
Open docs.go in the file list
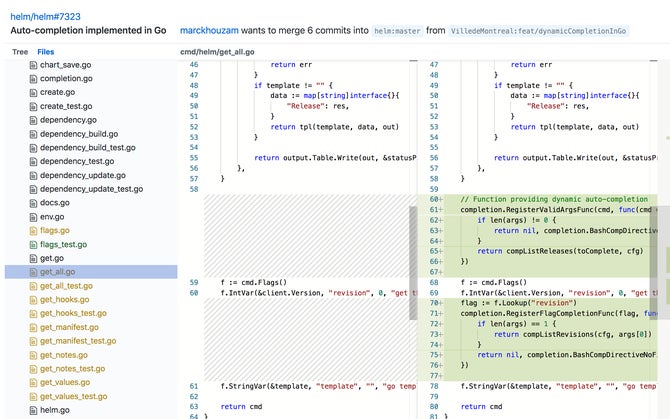[x=55, y=203]
